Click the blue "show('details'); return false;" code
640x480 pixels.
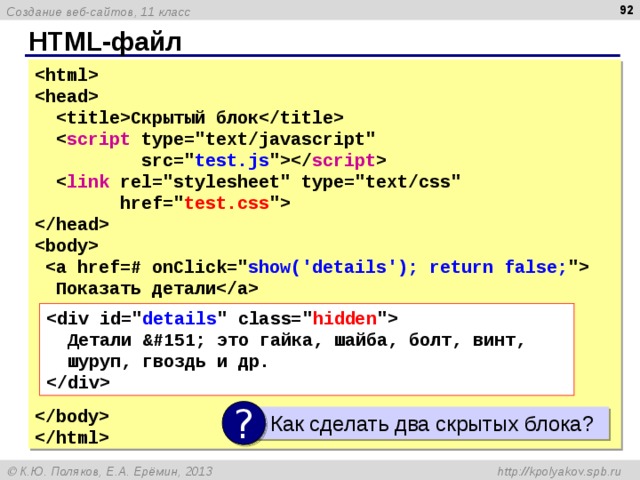[407, 267]
